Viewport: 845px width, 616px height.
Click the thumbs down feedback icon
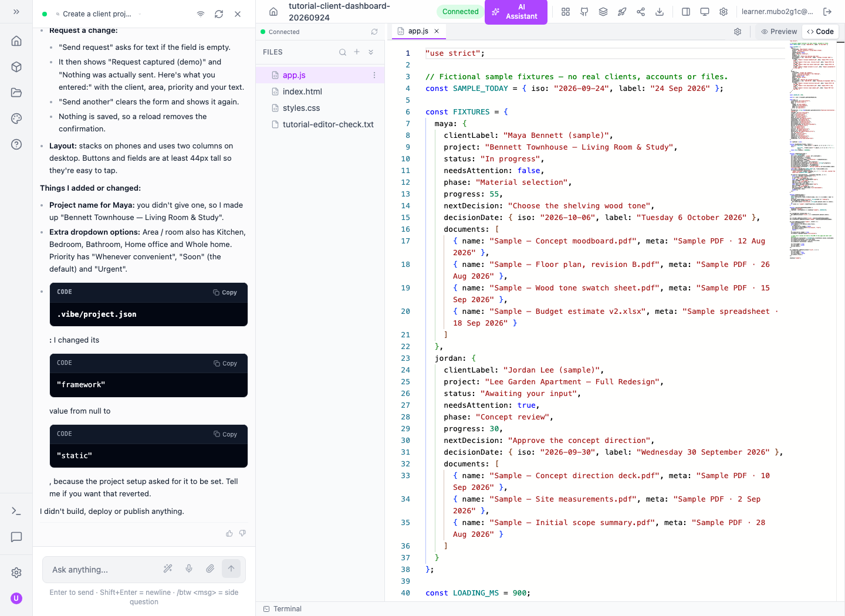point(242,533)
